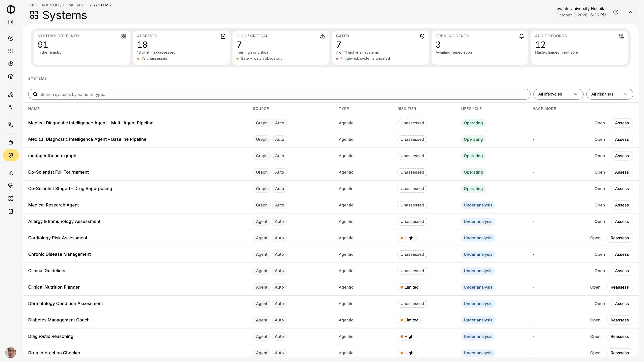Image resolution: width=644 pixels, height=362 pixels.
Task: Click the Gated summary card
Action: tap(380, 48)
